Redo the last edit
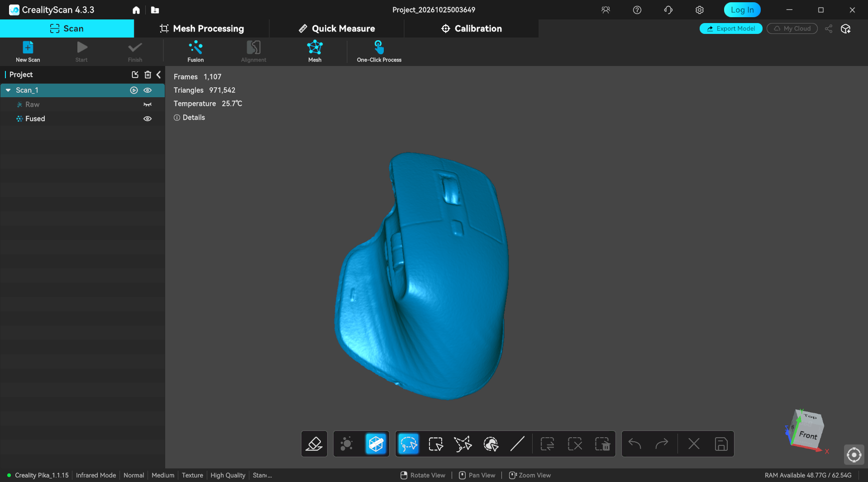The width and height of the screenshot is (868, 482). tap(662, 444)
